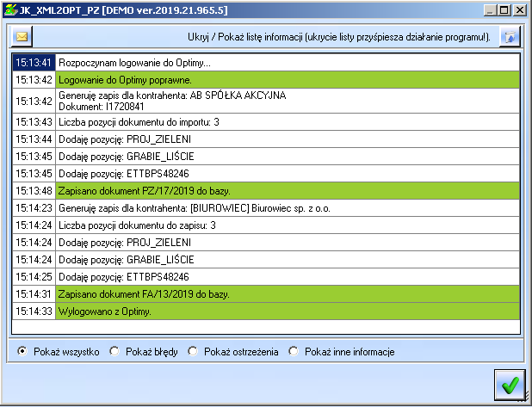532x407 pixels.
Task: Click the time cell 15:14:23
Action: click(x=34, y=208)
